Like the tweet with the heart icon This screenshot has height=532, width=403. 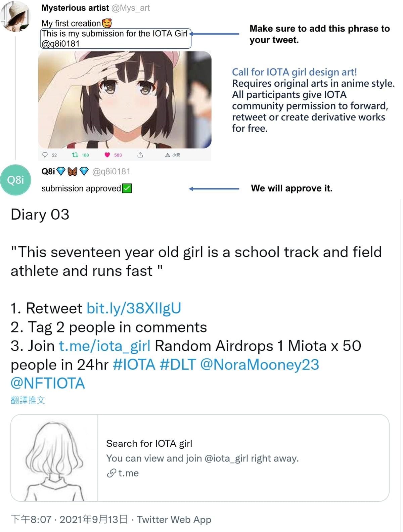[x=107, y=155]
